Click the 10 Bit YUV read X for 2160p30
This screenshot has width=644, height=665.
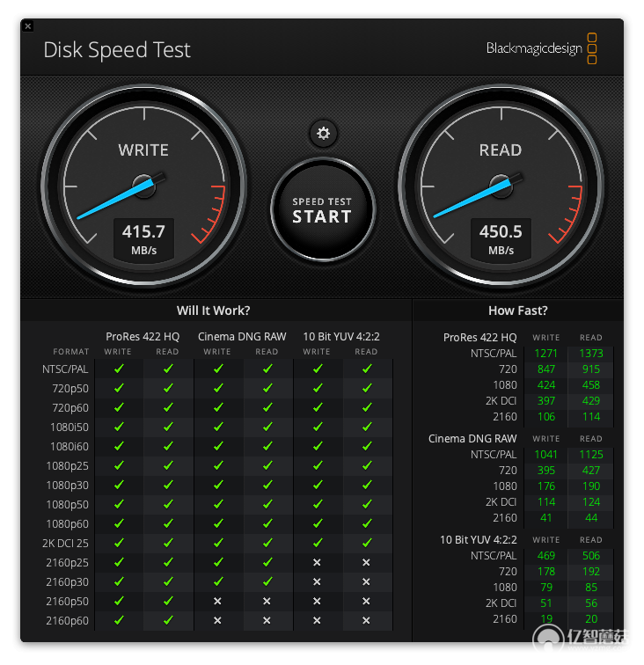pyautogui.click(x=366, y=581)
